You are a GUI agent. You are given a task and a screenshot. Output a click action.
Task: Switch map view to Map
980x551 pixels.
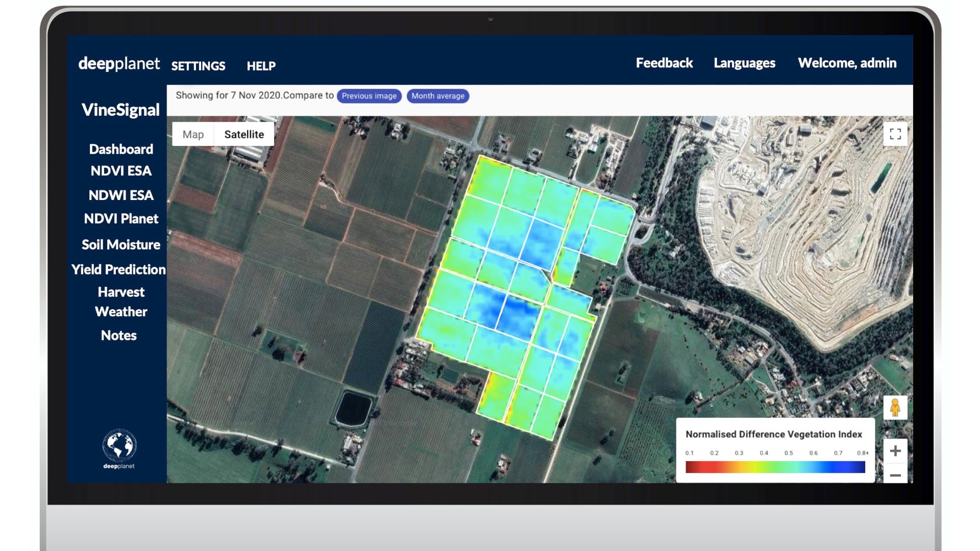193,134
